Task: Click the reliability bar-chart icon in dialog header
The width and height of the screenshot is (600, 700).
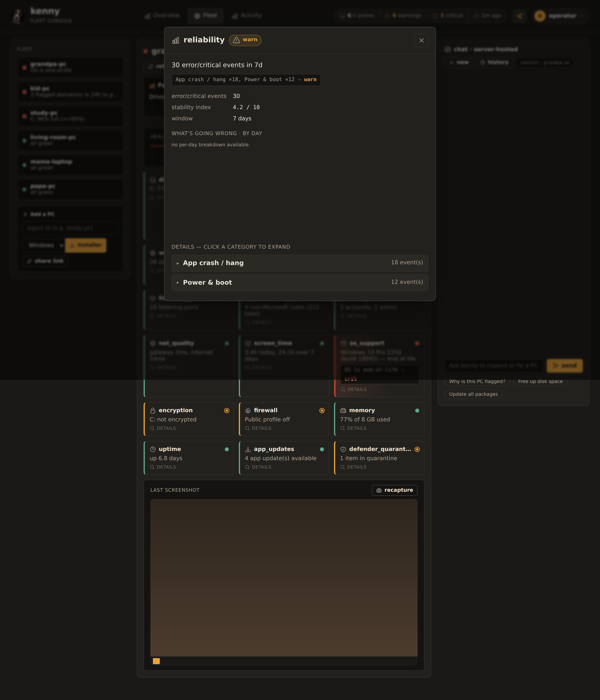Action: click(175, 40)
